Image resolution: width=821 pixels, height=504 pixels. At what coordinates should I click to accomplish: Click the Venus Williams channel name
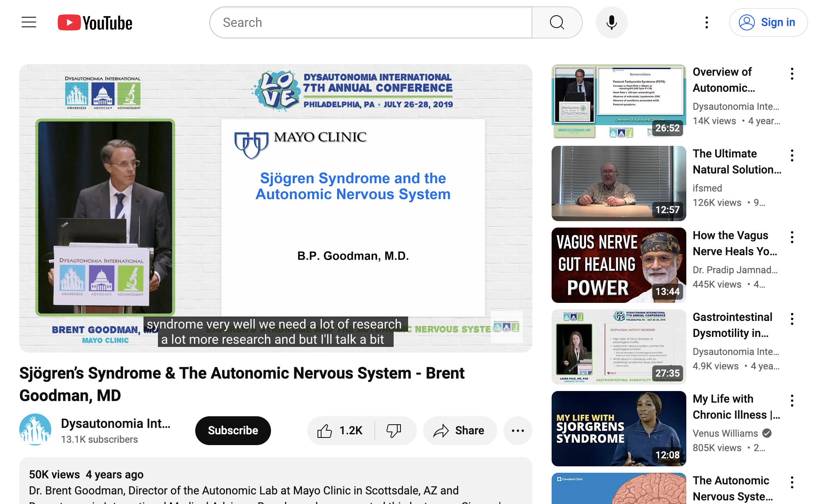(725, 433)
